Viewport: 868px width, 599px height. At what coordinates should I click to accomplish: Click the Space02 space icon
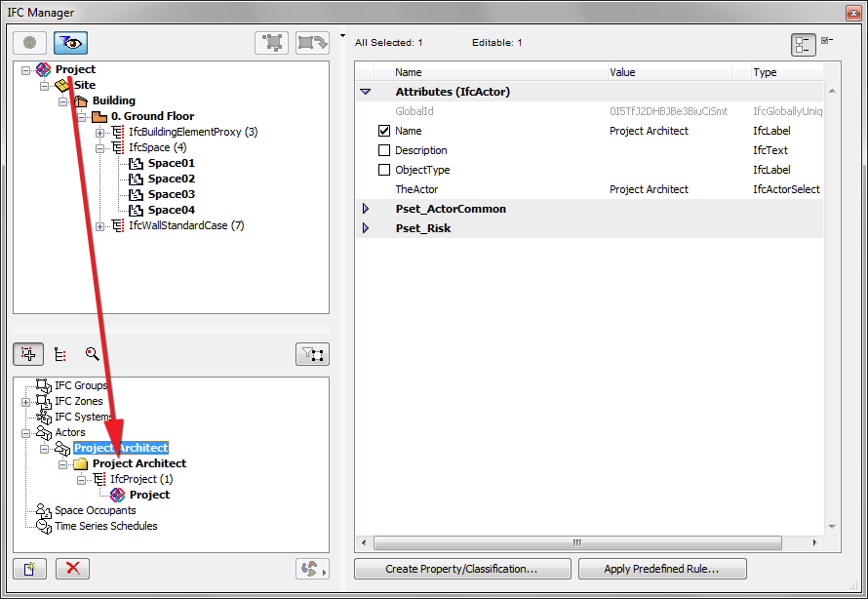coord(137,179)
